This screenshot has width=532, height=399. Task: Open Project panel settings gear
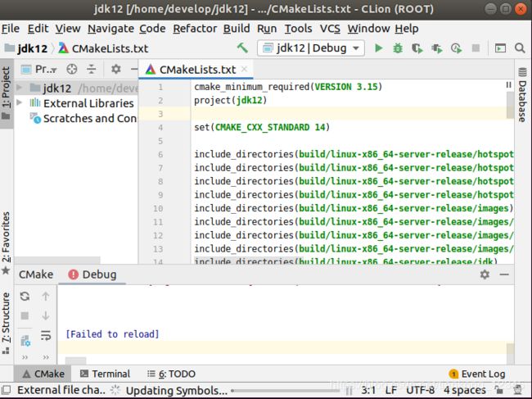[116, 70]
